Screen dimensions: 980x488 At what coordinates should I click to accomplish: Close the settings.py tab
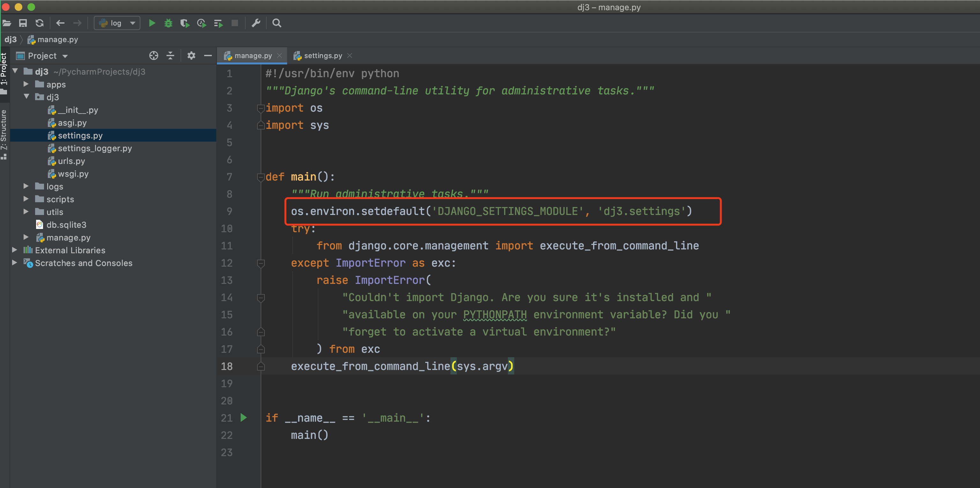tap(350, 55)
